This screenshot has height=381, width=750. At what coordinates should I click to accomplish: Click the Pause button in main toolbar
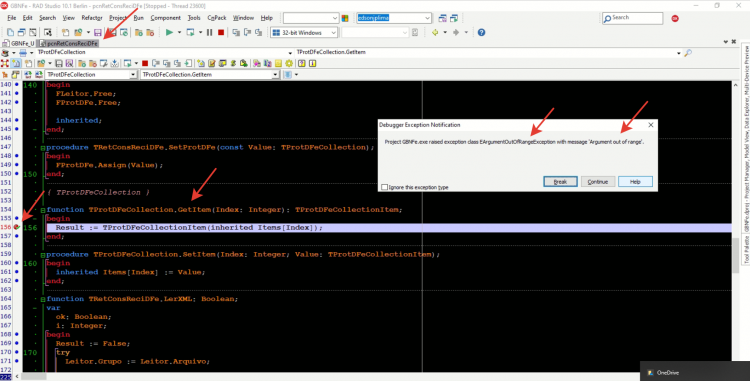coord(209,33)
